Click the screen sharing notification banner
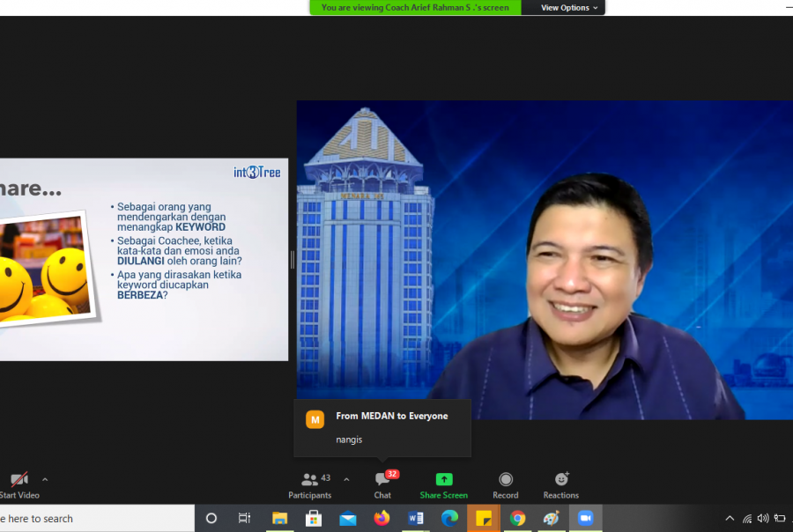The width and height of the screenshot is (793, 532). point(415,8)
